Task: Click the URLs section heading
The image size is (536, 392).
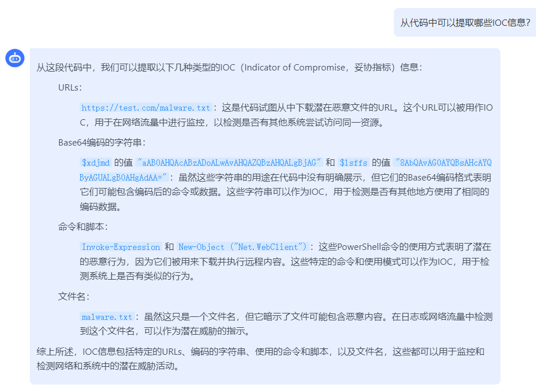Action: click(70, 88)
